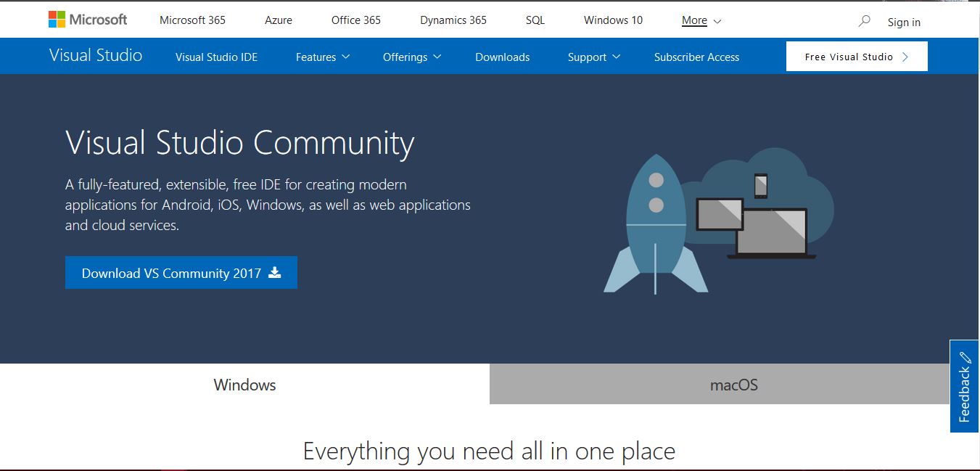Click the Microsoft logo
This screenshot has width=980, height=471.
[x=88, y=20]
